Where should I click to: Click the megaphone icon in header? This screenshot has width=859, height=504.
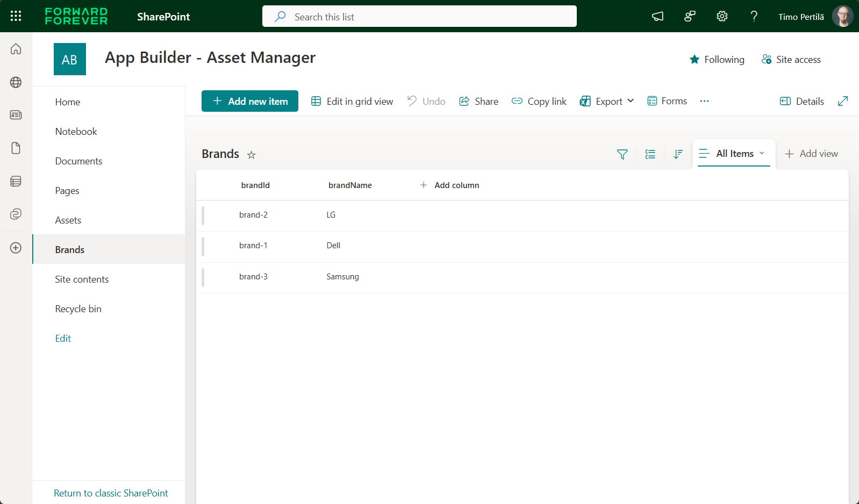(657, 17)
